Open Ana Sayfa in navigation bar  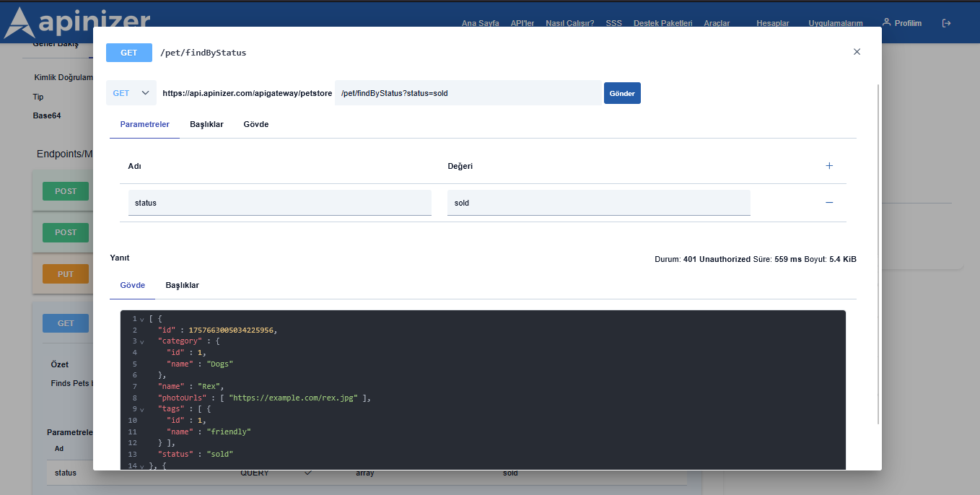click(481, 23)
